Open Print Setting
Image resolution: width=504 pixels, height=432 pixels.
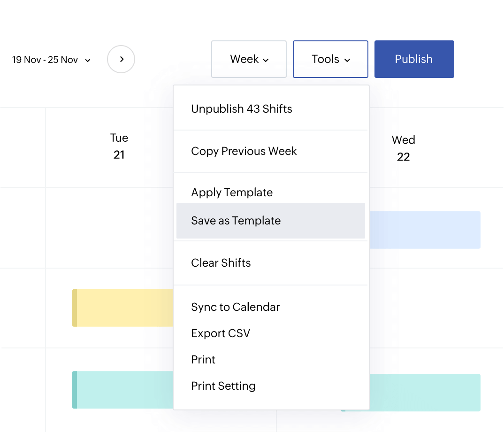click(x=223, y=386)
